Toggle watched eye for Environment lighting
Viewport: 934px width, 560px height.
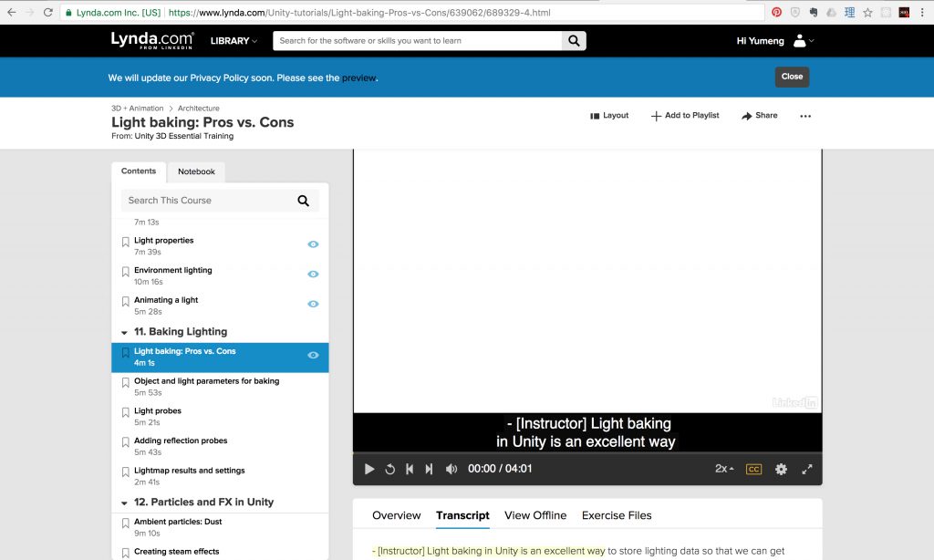point(313,274)
